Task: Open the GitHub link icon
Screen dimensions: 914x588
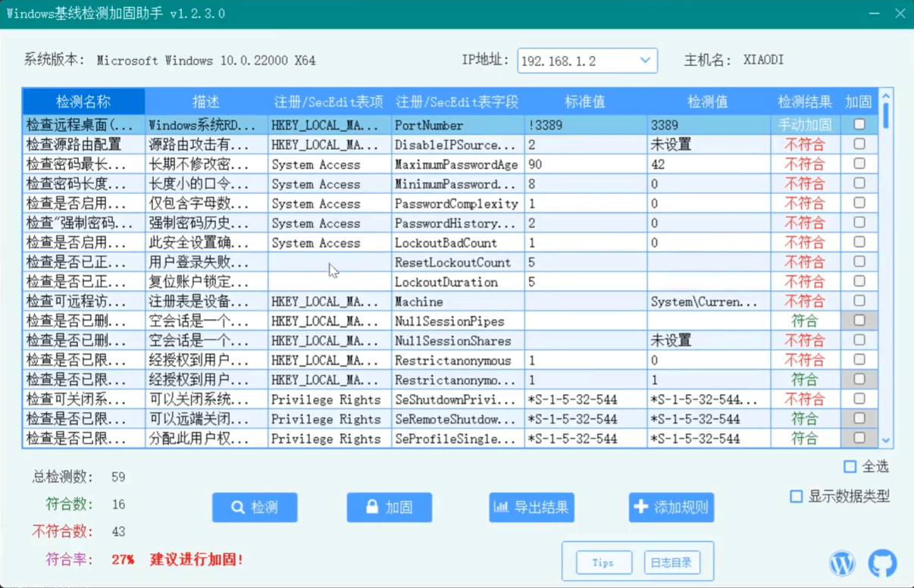Action: click(x=882, y=563)
